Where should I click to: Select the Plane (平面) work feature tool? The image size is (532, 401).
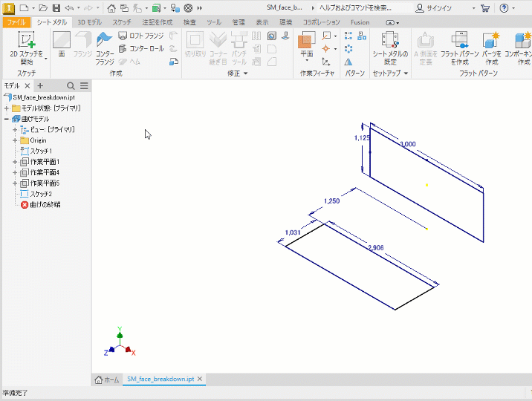307,44
